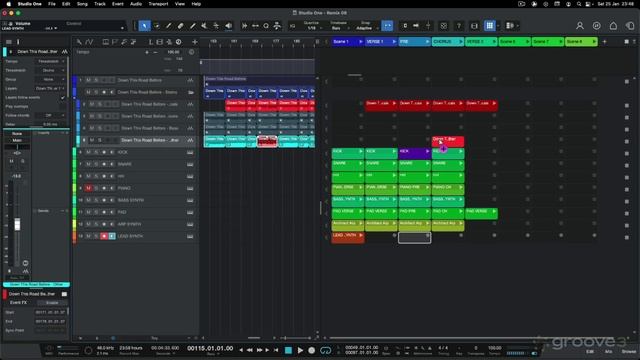Click the channel volume fader
The image size is (640, 360).
17,224
